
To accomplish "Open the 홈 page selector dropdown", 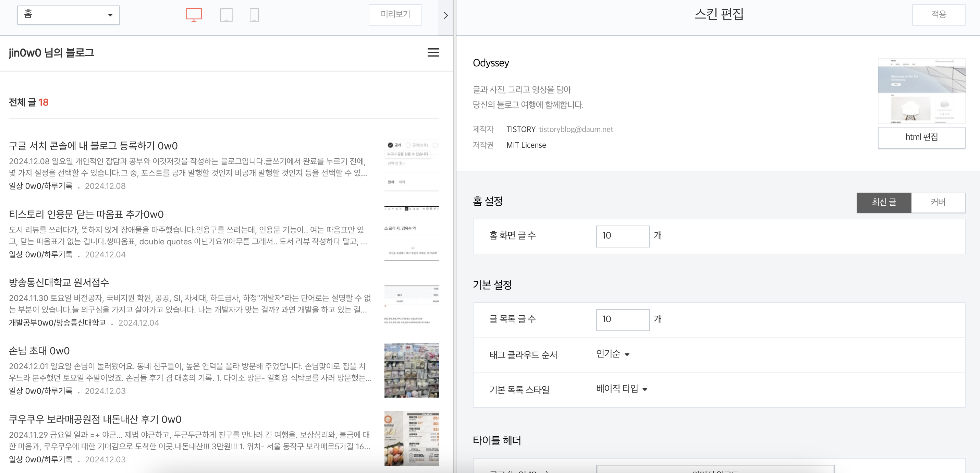I will pos(69,15).
